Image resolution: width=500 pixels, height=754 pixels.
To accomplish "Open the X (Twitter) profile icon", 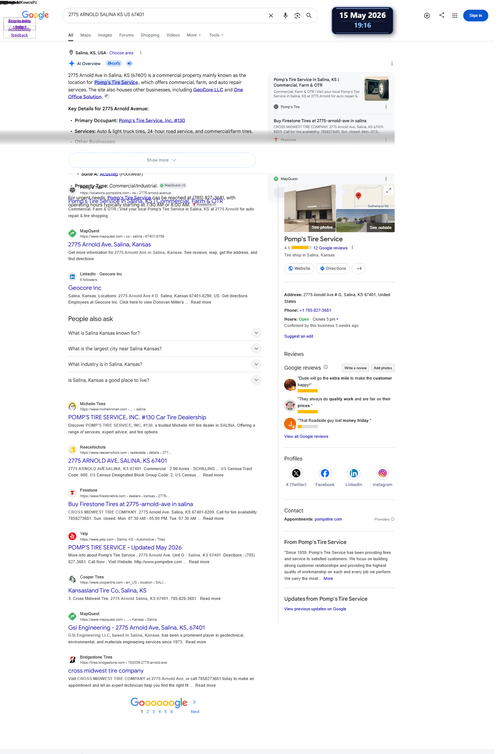I will pyautogui.click(x=296, y=473).
